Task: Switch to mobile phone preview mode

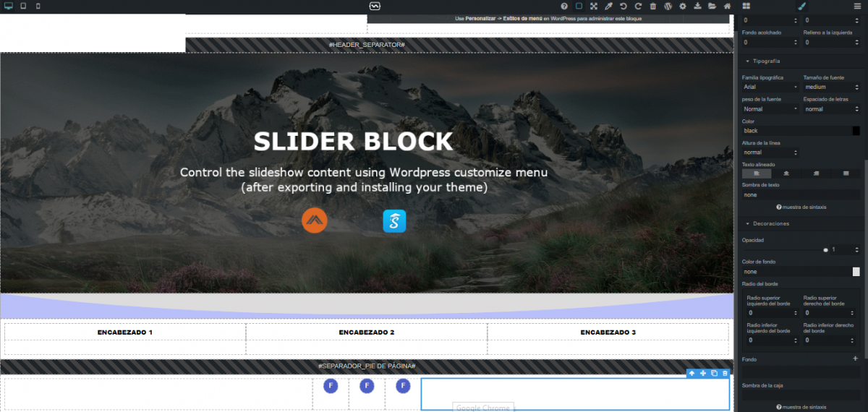Action: point(38,6)
